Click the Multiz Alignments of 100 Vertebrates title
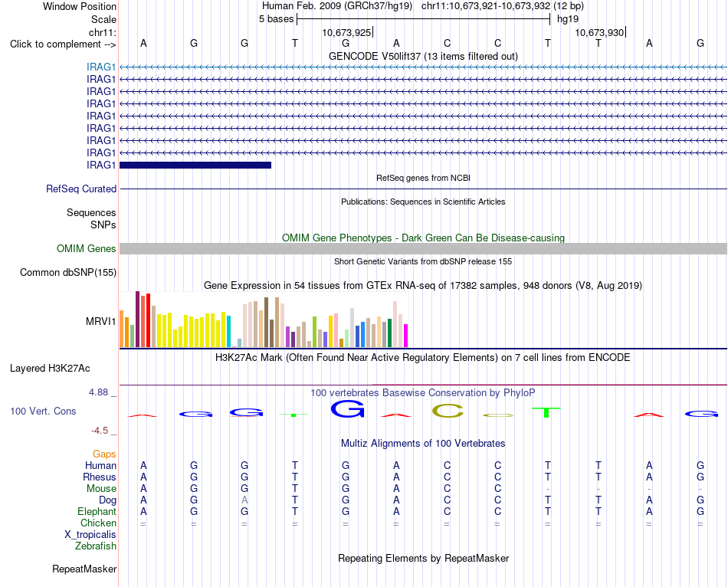The width and height of the screenshot is (728, 587). click(x=423, y=443)
